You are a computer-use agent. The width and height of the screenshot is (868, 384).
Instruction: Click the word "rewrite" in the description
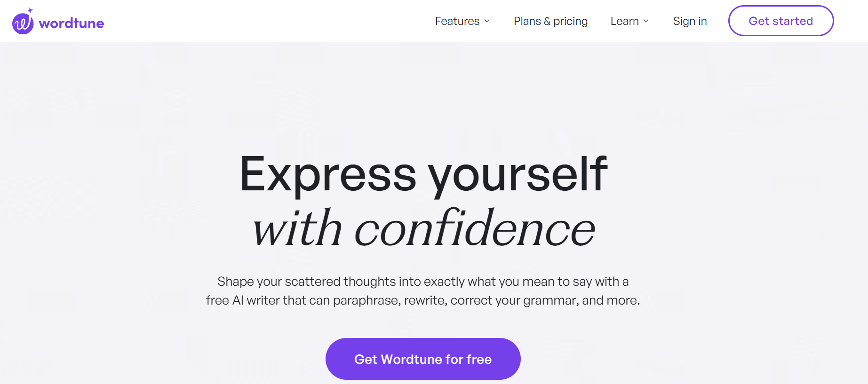click(424, 300)
